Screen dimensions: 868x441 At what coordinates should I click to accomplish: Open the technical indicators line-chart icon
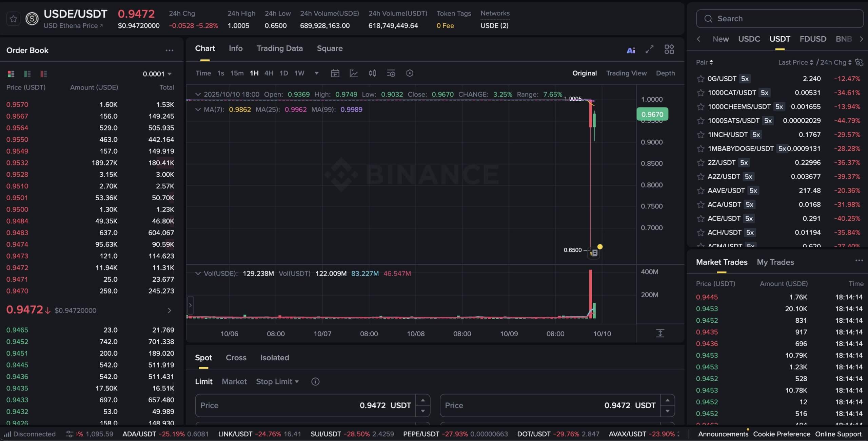click(x=354, y=73)
